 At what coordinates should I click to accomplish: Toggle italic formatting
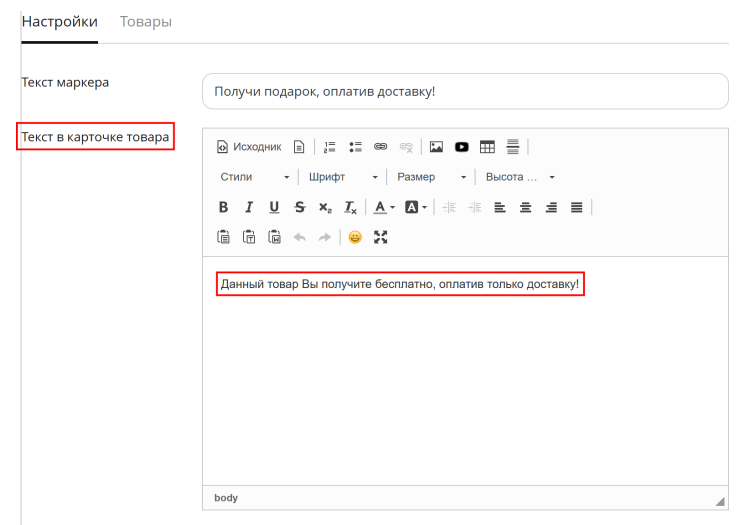249,207
